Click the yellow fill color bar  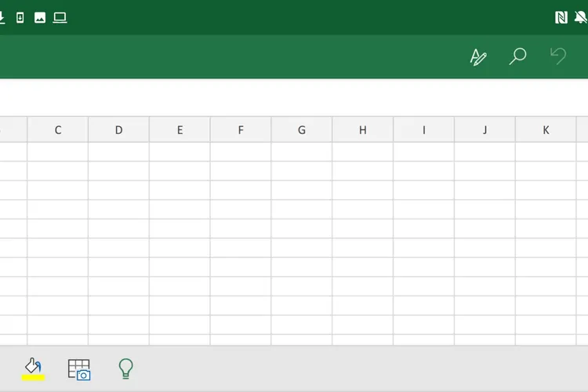(33, 377)
